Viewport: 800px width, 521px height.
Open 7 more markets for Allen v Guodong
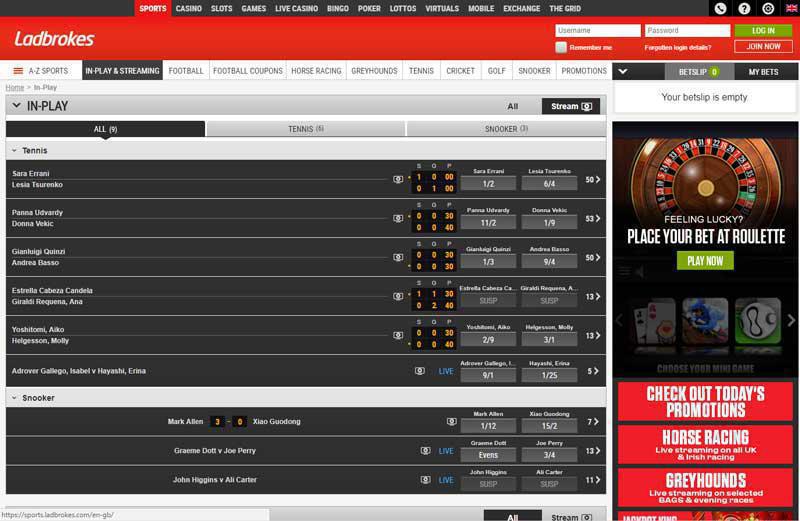(592, 422)
